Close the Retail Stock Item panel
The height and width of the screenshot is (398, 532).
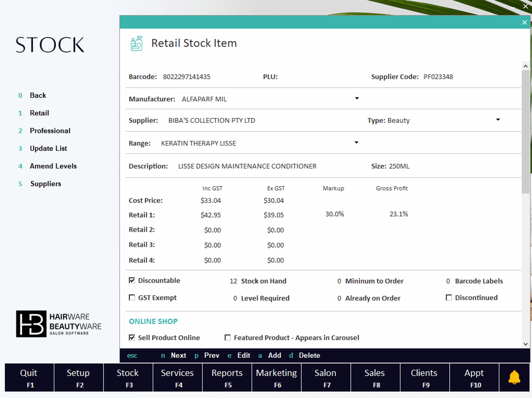[x=525, y=22]
